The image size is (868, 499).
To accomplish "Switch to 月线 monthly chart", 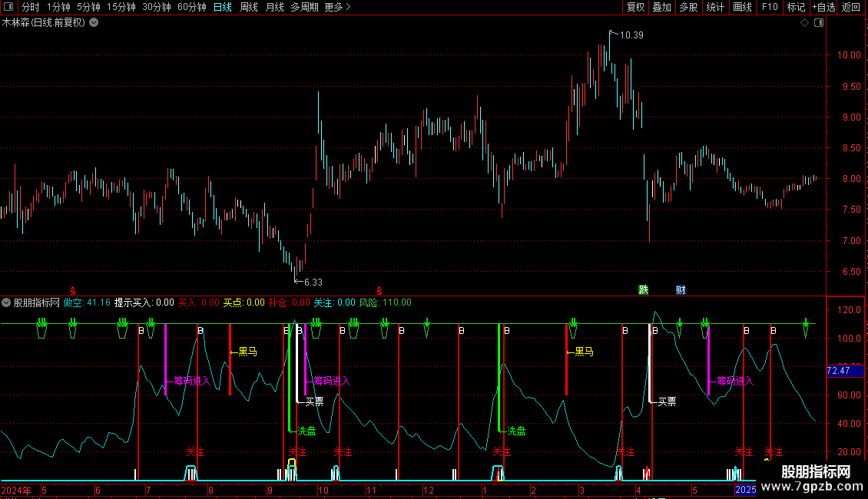I will pos(274,7).
